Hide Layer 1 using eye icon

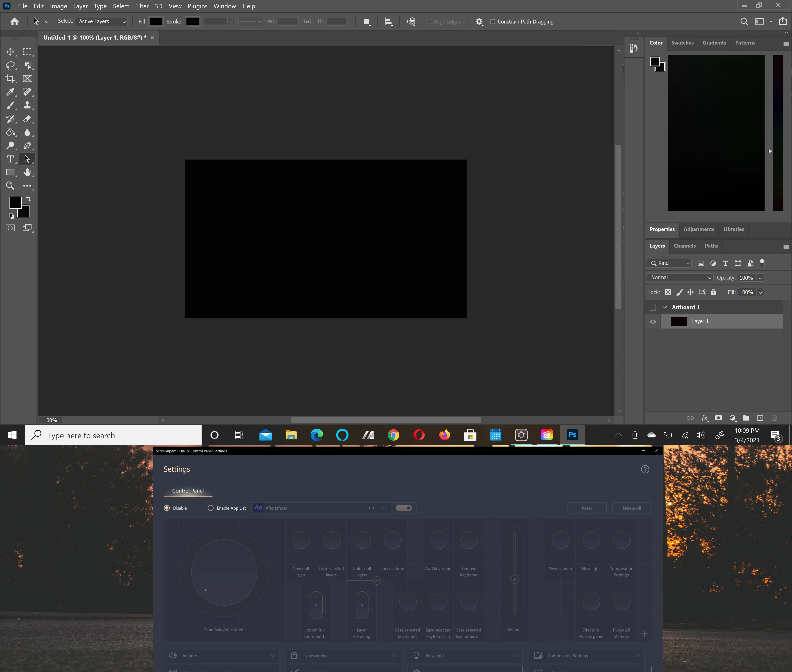coord(653,322)
